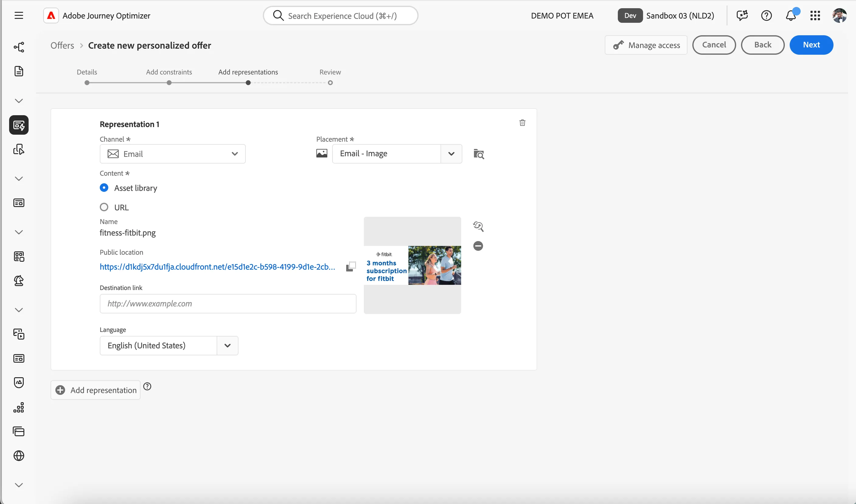
Task: Open Manage access
Action: click(646, 45)
